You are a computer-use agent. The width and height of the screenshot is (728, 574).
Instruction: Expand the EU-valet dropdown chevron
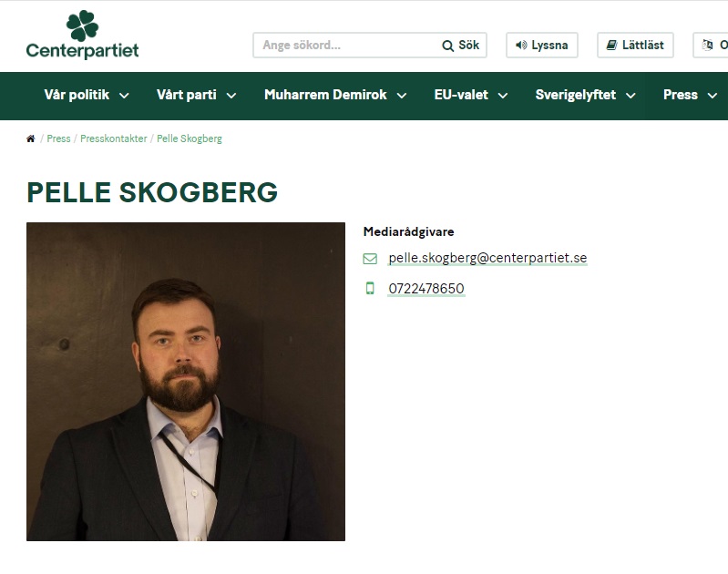click(x=503, y=96)
